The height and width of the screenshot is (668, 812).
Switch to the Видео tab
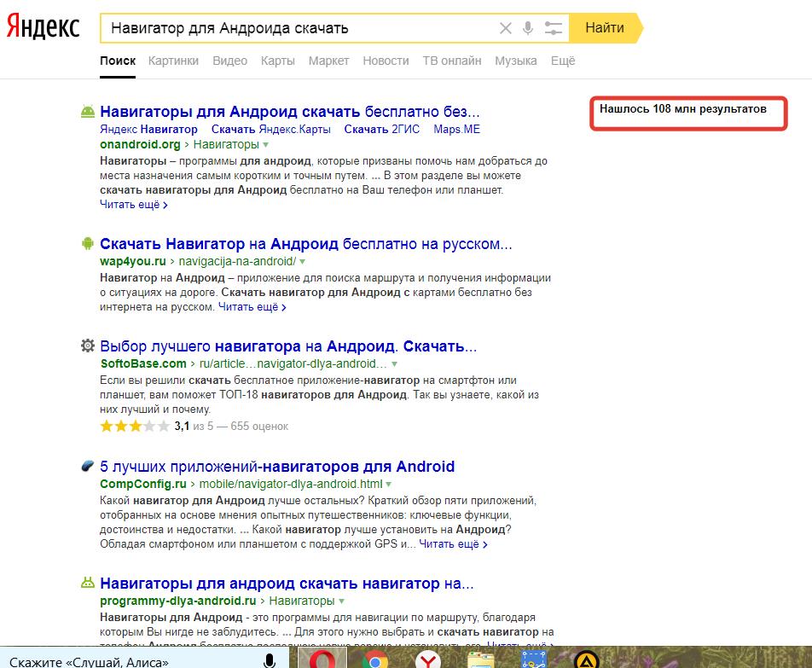coord(230,61)
